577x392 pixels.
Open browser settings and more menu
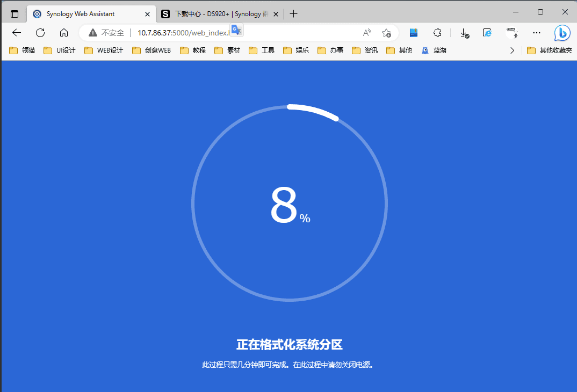point(537,33)
